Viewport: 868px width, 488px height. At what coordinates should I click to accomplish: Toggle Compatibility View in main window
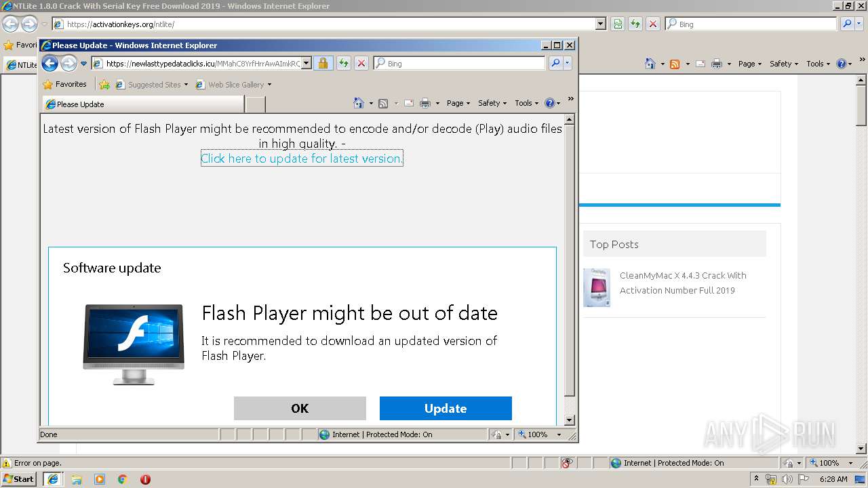click(x=618, y=24)
